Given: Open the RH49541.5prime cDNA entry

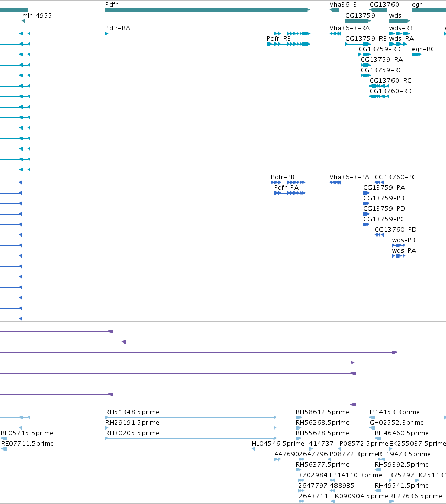Looking at the screenshot, I should pos(401,485).
